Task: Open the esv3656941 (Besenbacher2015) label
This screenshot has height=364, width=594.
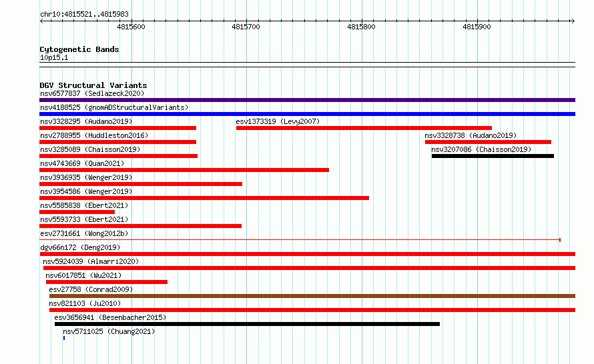Action: [x=110, y=317]
